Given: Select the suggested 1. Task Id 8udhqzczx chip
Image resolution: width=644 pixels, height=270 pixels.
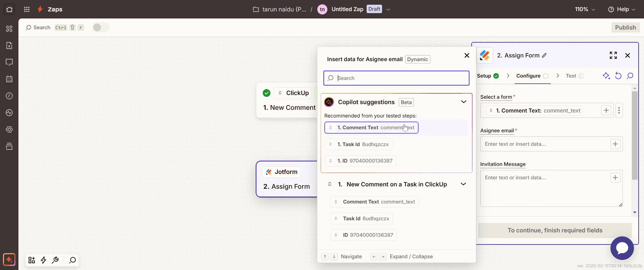Looking at the screenshot, I should click(359, 144).
